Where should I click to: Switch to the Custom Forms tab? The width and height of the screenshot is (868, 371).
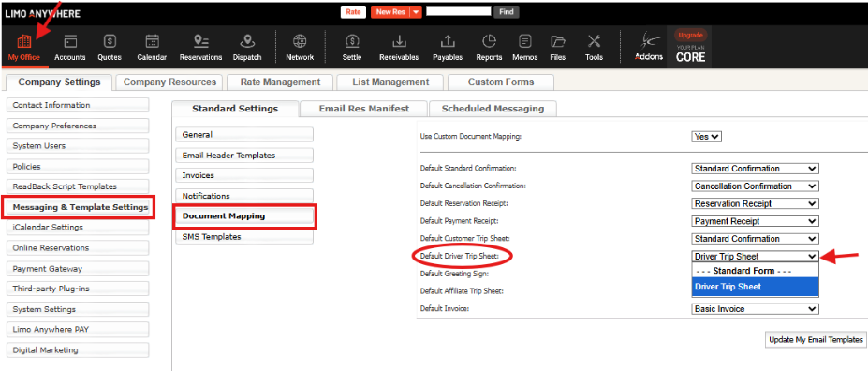tap(501, 82)
